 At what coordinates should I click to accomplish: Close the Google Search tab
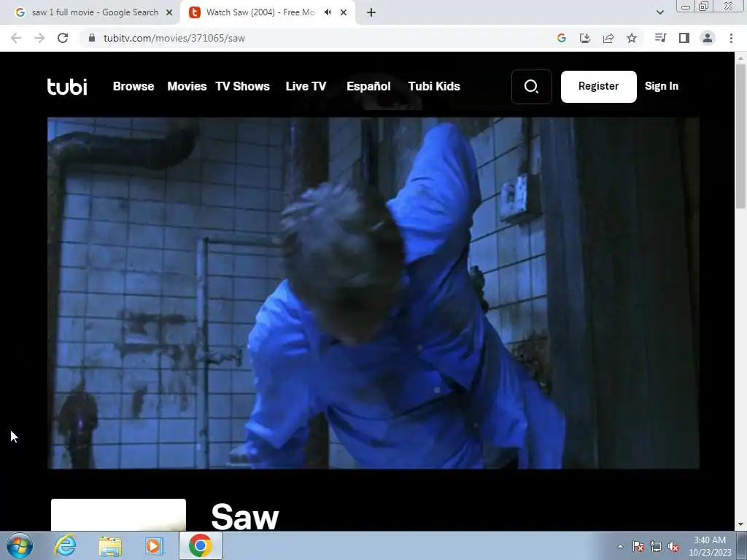pyautogui.click(x=169, y=13)
